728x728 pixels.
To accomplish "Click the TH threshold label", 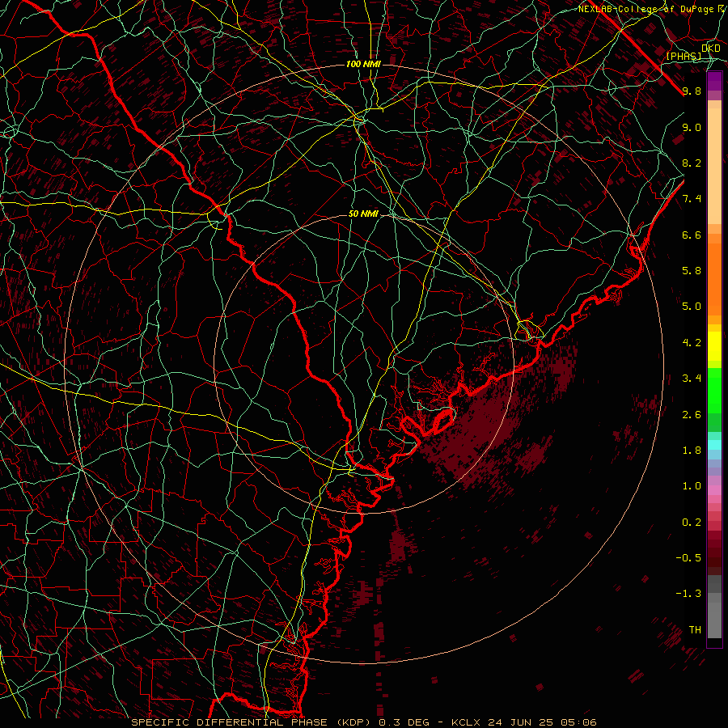I will [x=695, y=629].
